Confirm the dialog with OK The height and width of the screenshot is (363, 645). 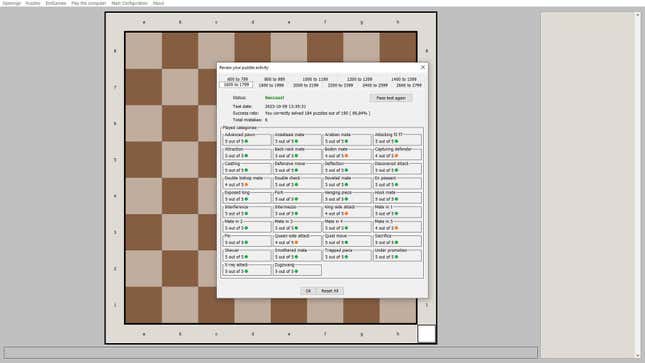tap(308, 291)
